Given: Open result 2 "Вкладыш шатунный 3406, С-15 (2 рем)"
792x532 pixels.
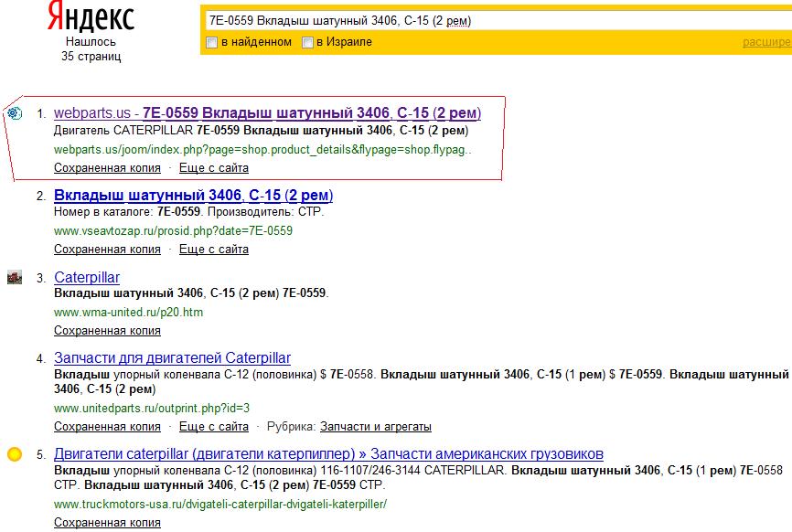Looking at the screenshot, I should [194, 196].
